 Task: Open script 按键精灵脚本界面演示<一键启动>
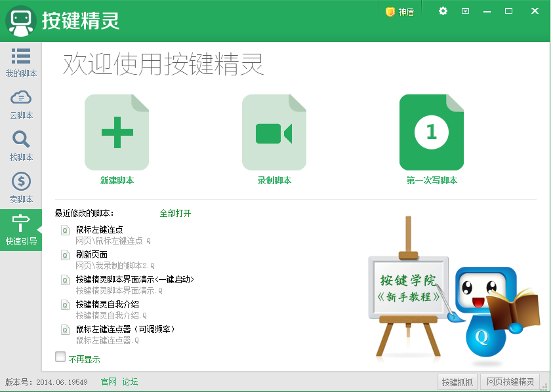point(135,279)
